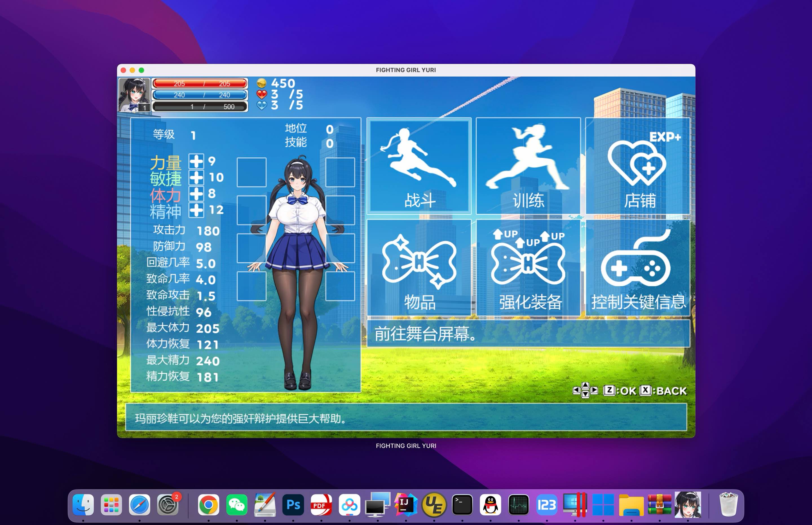The height and width of the screenshot is (525, 812).
Task: Open QQ penguin icon in dock
Action: (x=490, y=505)
